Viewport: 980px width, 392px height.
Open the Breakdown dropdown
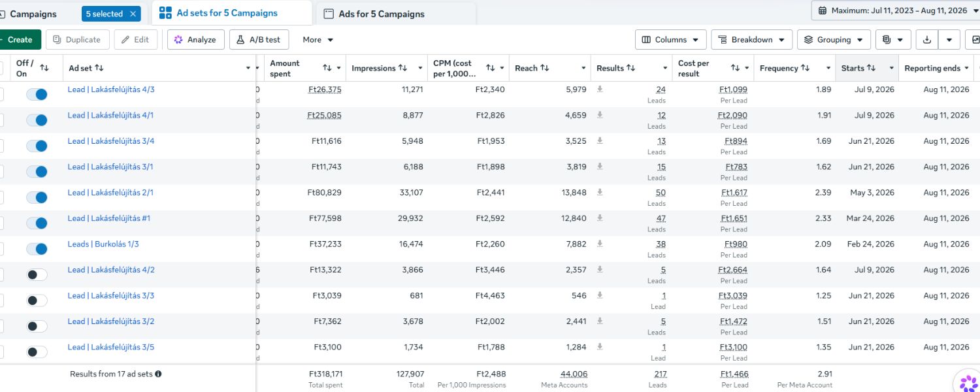point(752,40)
